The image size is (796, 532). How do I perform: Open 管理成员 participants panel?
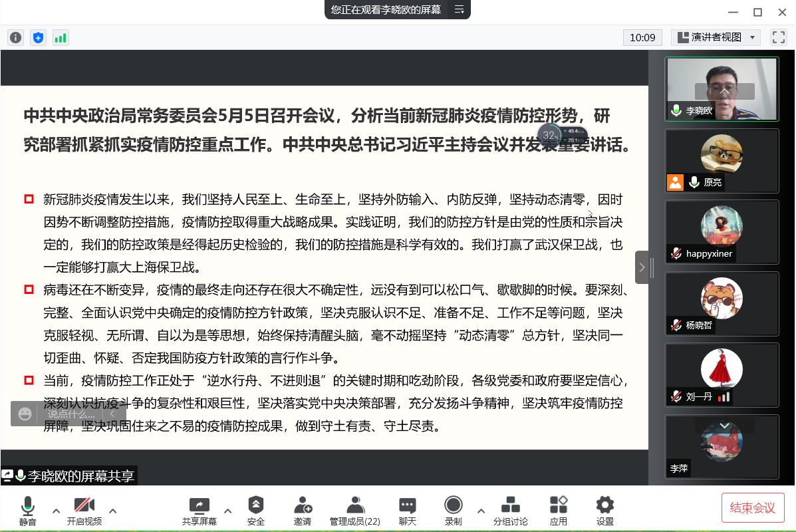pos(354,511)
